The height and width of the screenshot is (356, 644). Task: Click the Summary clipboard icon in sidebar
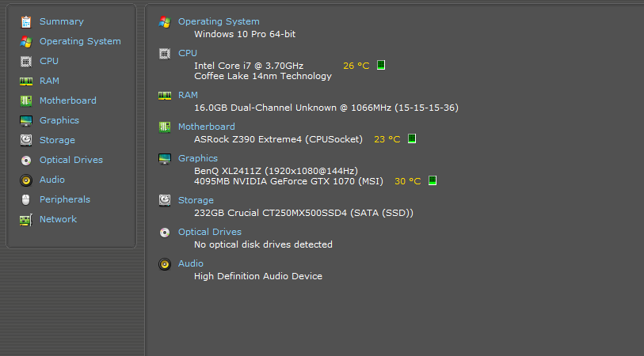click(26, 21)
